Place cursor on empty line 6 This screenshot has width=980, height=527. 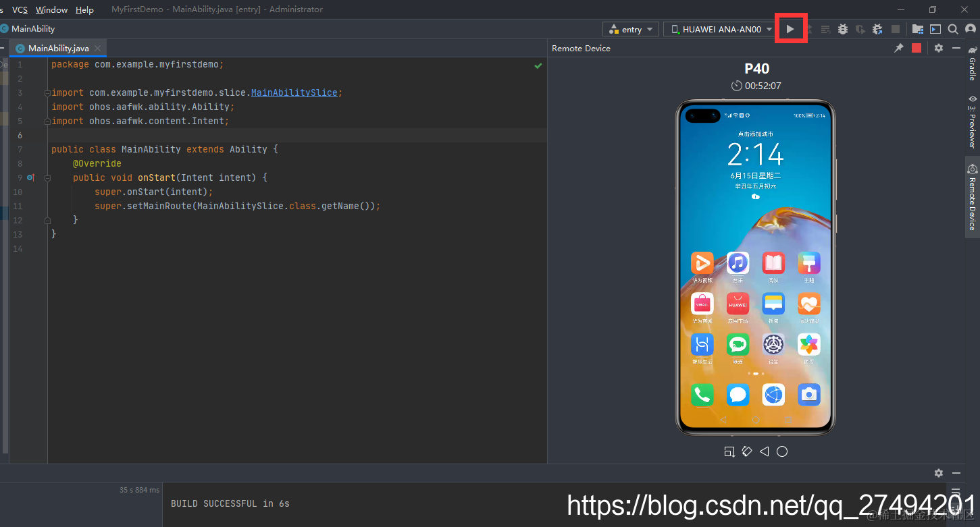pyautogui.click(x=297, y=135)
